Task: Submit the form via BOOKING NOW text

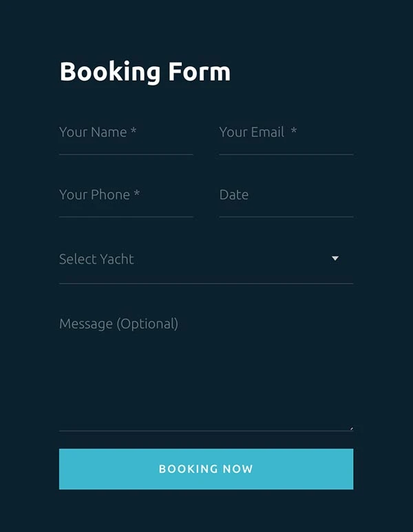Action: click(x=206, y=469)
